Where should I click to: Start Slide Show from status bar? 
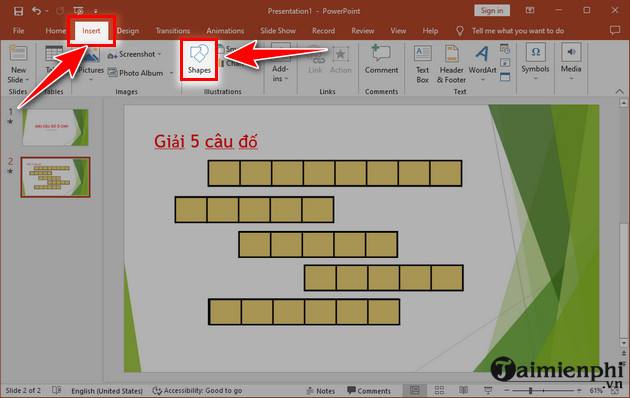[488, 390]
